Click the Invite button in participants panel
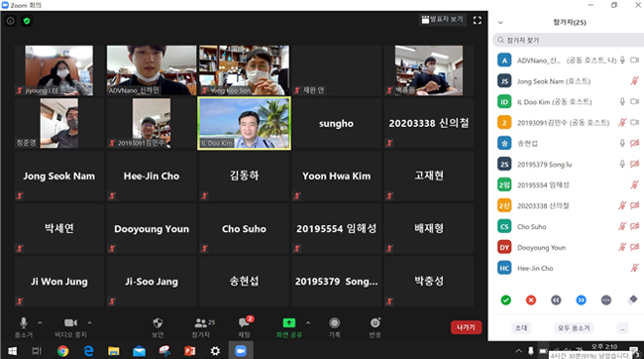 [x=521, y=327]
